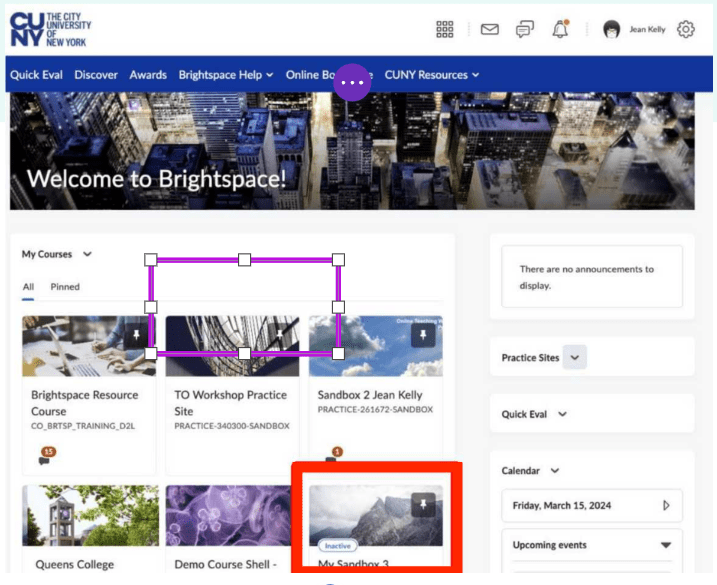Click the Friday, March 15, 2024 date
Screen dimensions: 717x585
(x=562, y=505)
